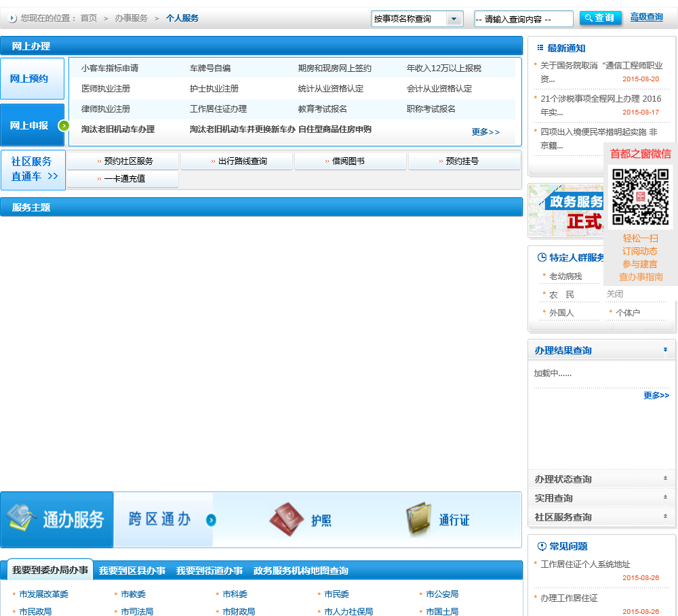This screenshot has width=678, height=616.
Task: Expand the 办理状态查询 section
Action: tap(601, 479)
